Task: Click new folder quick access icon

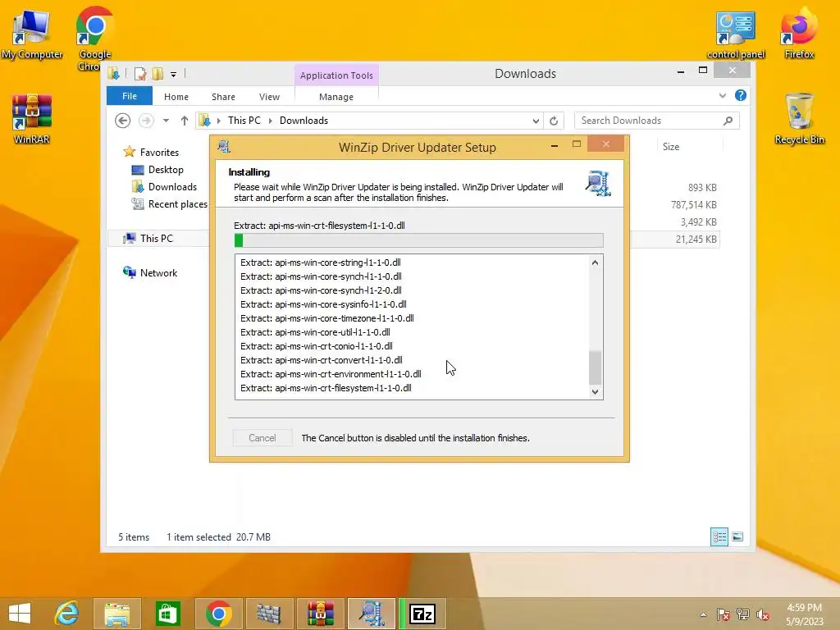Action: (x=157, y=73)
